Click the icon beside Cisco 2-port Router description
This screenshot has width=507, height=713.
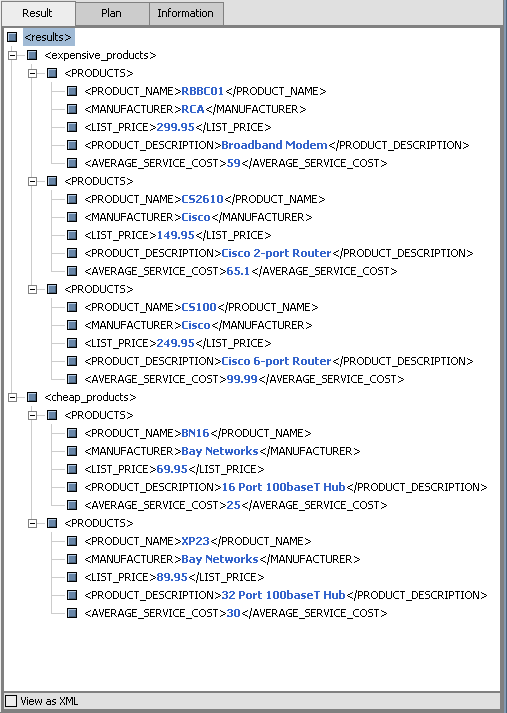72,253
